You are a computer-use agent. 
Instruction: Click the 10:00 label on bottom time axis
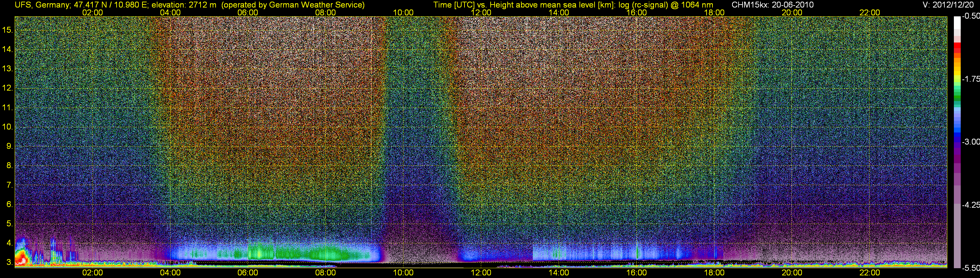point(403,273)
